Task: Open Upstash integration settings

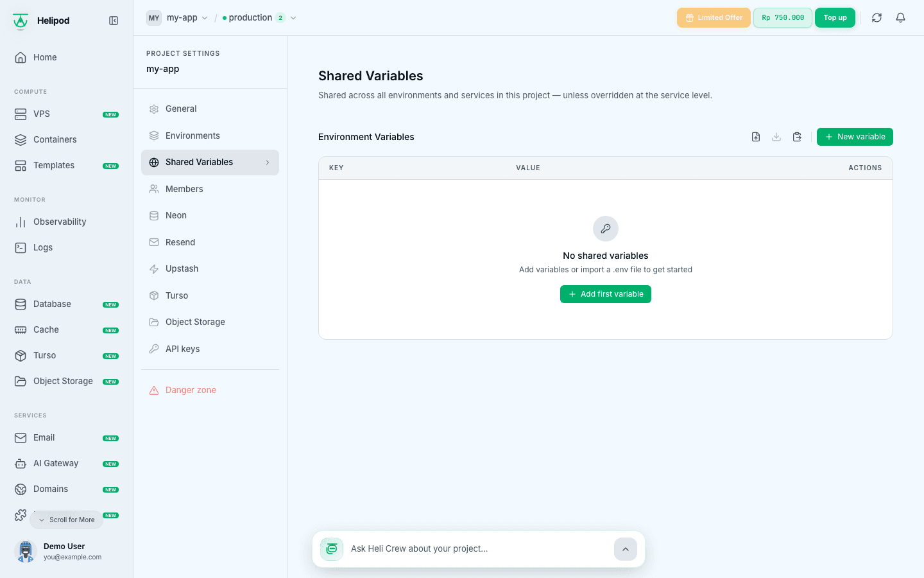Action: point(210,269)
